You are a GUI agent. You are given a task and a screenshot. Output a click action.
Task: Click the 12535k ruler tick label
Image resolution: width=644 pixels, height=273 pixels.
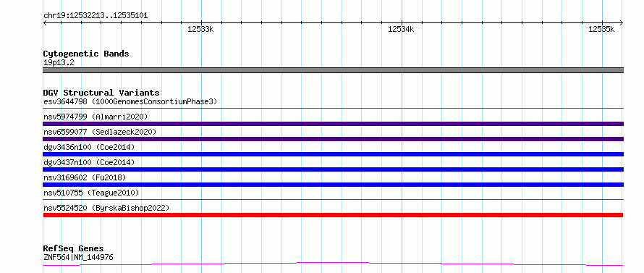(x=601, y=29)
